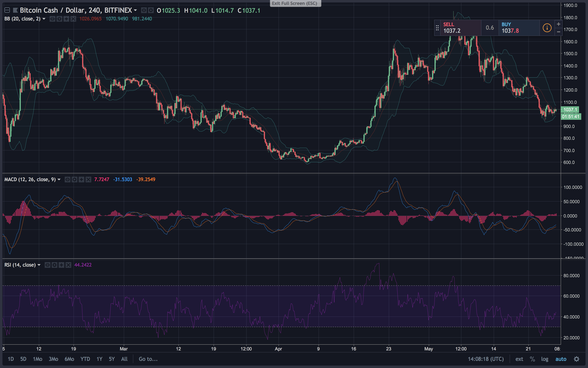Click BUY 1037.8 button

pos(519,28)
